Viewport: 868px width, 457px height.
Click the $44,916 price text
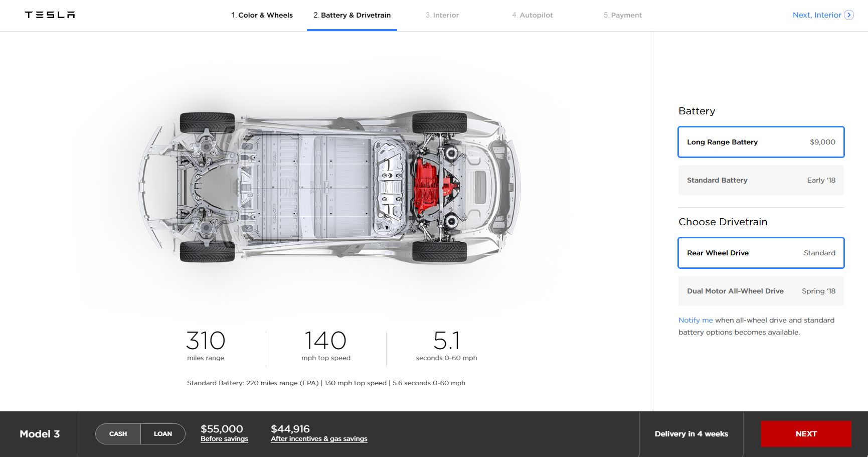tap(290, 429)
